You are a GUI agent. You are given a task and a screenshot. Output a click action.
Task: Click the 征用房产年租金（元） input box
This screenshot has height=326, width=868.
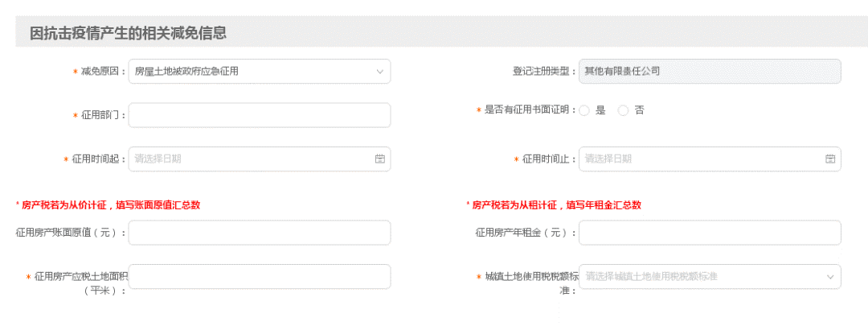tap(709, 233)
